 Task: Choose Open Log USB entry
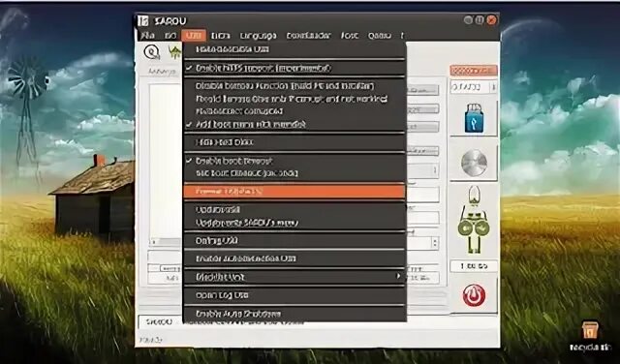tap(294, 295)
